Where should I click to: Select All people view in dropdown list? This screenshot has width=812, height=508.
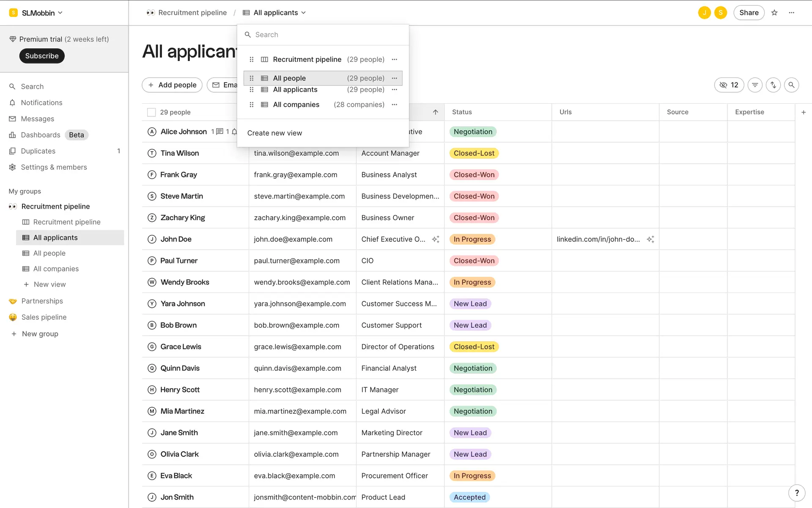[x=289, y=78]
